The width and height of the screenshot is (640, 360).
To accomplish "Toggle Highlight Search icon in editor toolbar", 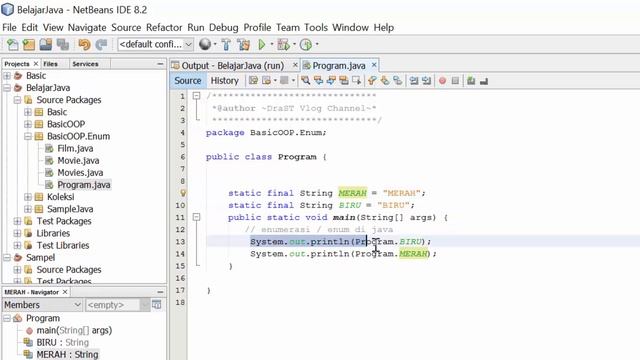I will [x=344, y=81].
